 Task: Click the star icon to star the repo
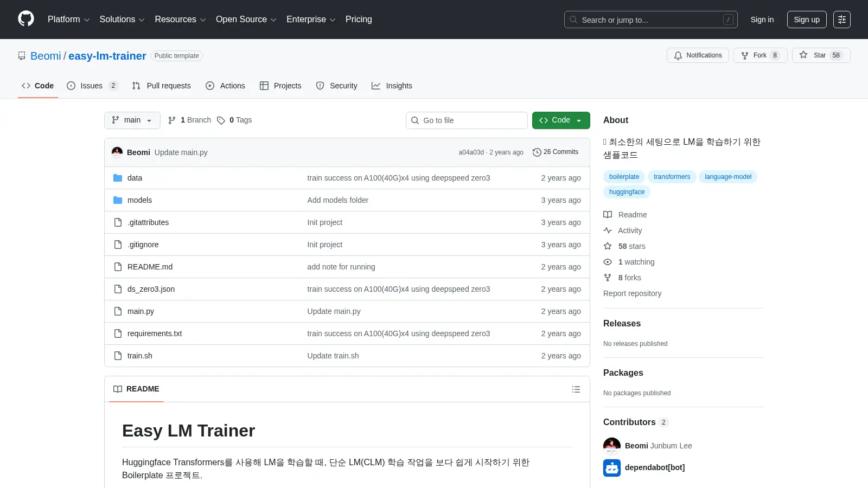[x=803, y=55]
